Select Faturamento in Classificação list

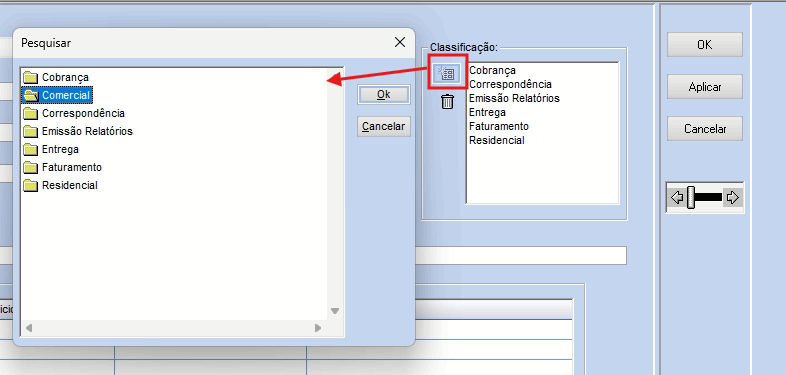[x=499, y=126]
